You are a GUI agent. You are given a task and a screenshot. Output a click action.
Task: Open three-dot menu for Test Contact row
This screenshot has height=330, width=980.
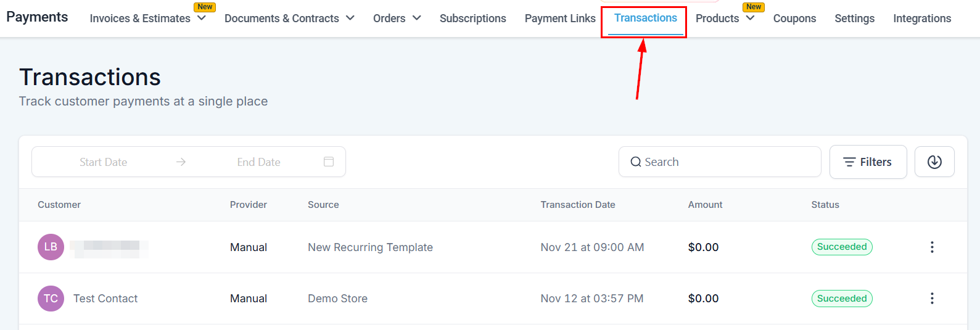point(932,299)
